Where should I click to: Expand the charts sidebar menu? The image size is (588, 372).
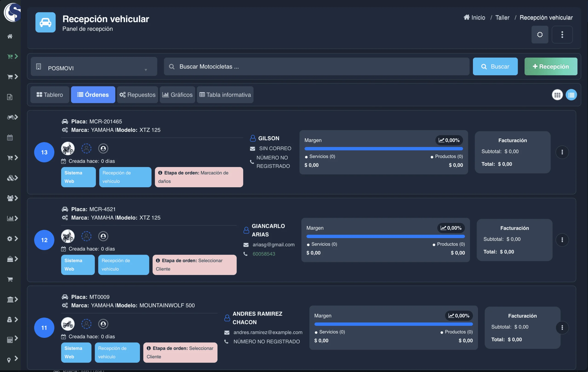pos(11,218)
